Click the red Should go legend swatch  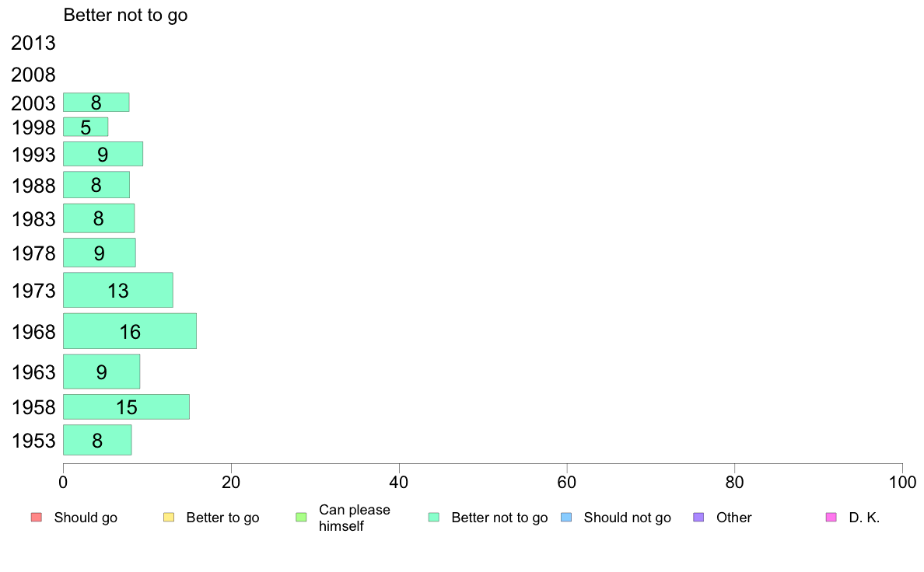click(x=37, y=518)
